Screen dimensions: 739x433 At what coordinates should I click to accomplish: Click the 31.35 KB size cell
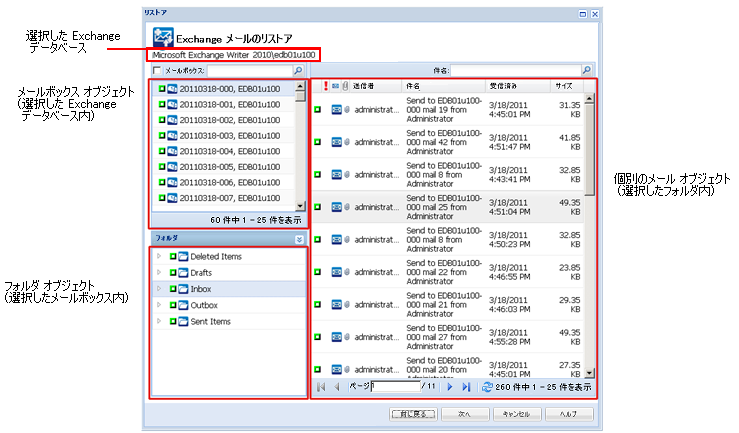point(569,110)
